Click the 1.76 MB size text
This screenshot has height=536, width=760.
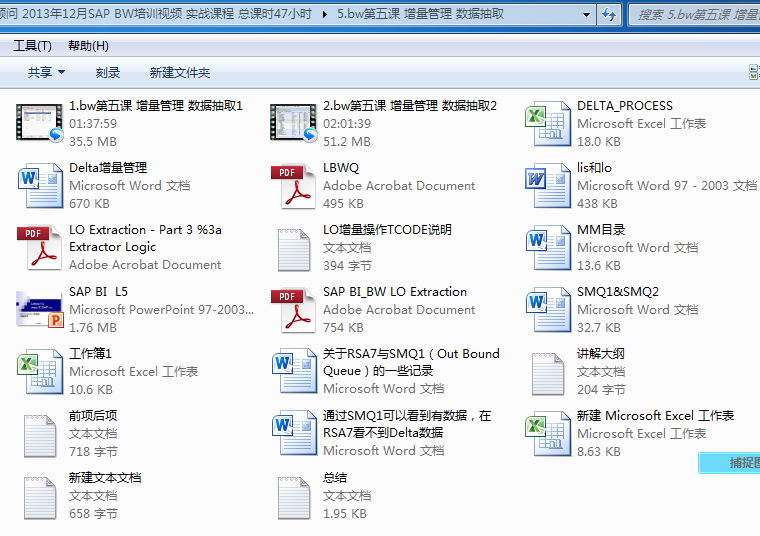(93, 328)
